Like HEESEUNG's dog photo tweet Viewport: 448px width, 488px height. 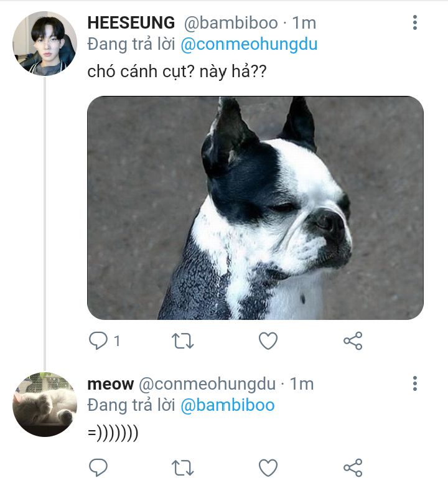[x=268, y=340]
